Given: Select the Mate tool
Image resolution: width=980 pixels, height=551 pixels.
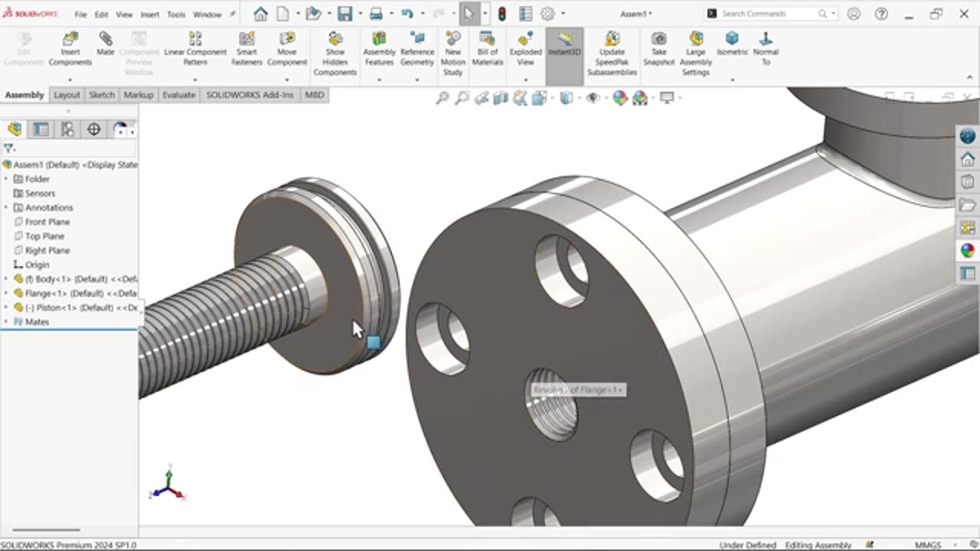Looking at the screenshot, I should click(x=106, y=44).
